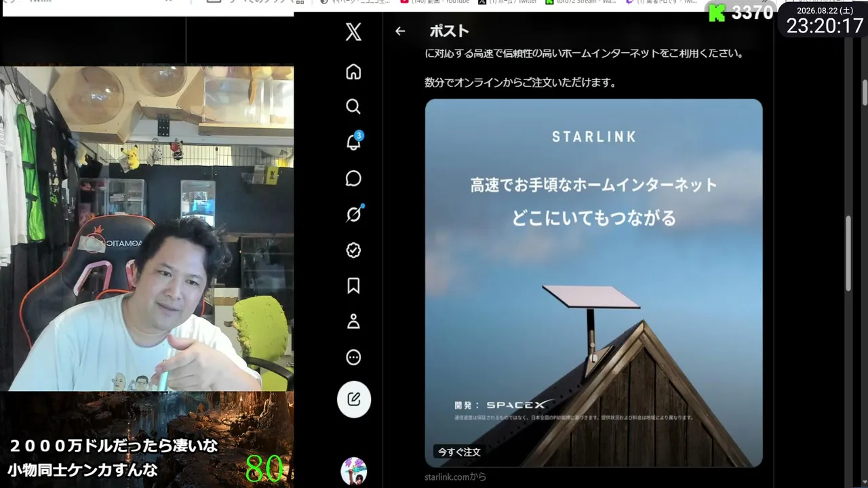Open the ホーム / Twitter bookmark
Image resolution: width=868 pixels, height=488 pixels.
507,3
